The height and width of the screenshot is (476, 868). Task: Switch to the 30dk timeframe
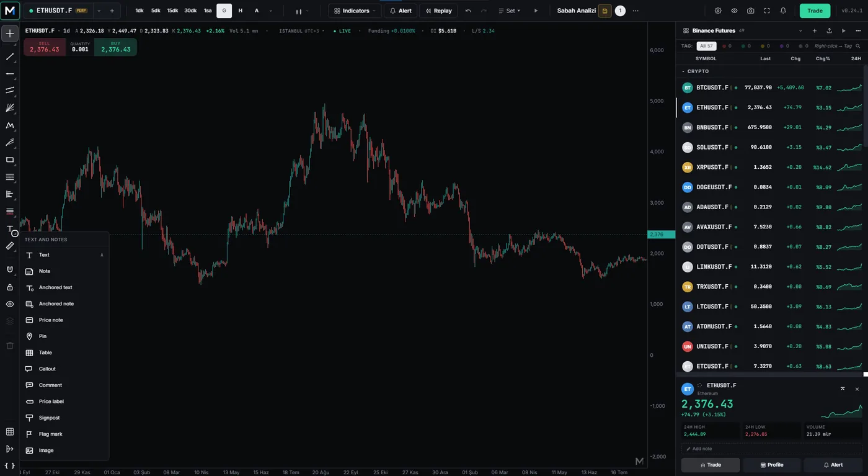pos(190,11)
